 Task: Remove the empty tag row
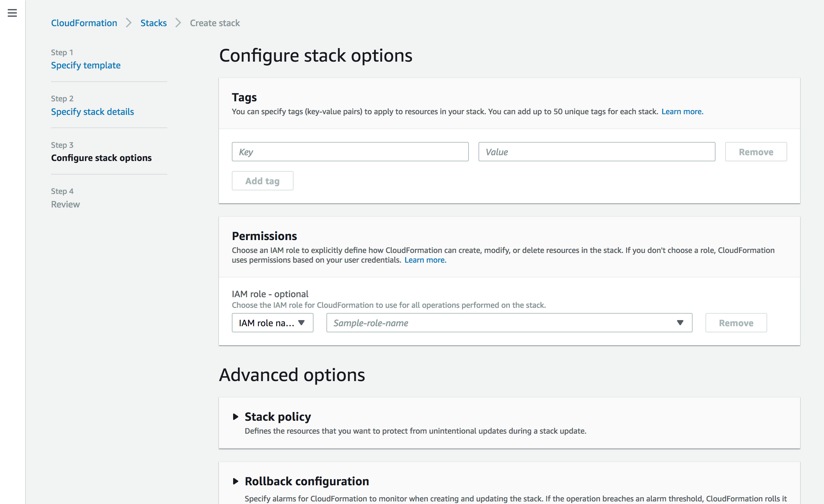(756, 152)
